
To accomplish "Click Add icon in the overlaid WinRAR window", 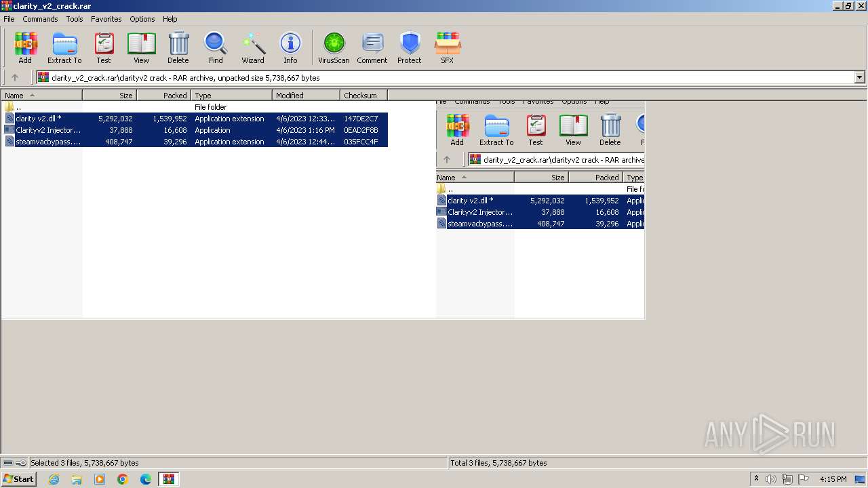I will point(457,129).
